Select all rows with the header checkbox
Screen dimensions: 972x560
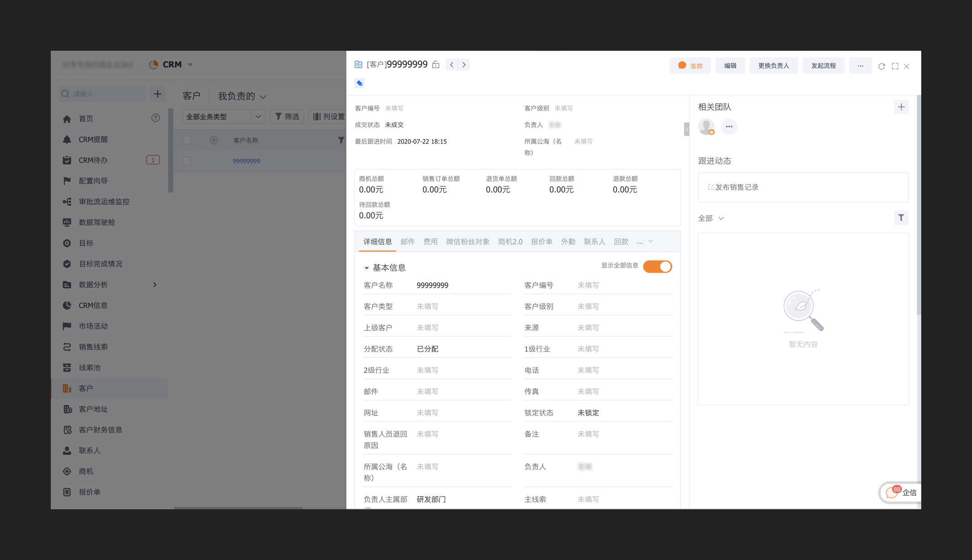[187, 140]
